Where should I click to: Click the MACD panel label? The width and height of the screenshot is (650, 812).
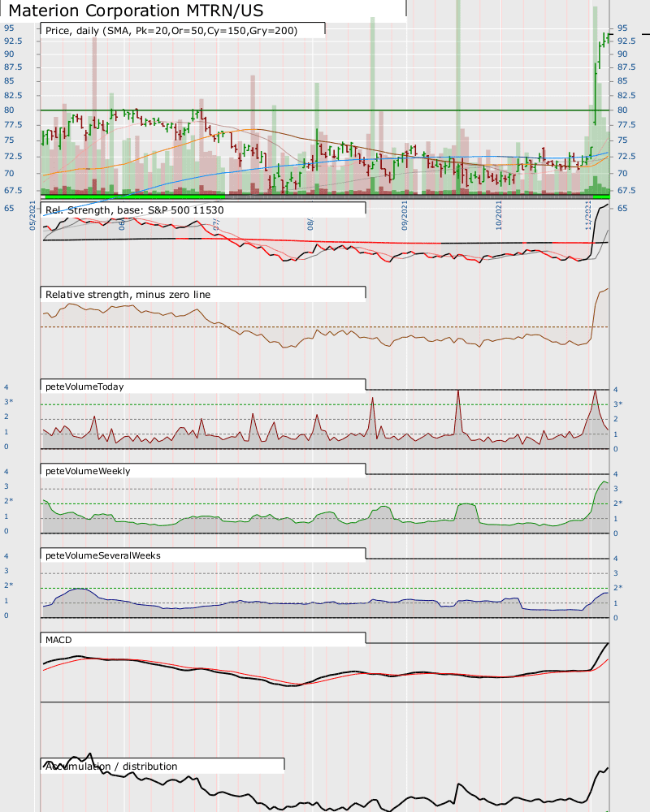(x=58, y=640)
